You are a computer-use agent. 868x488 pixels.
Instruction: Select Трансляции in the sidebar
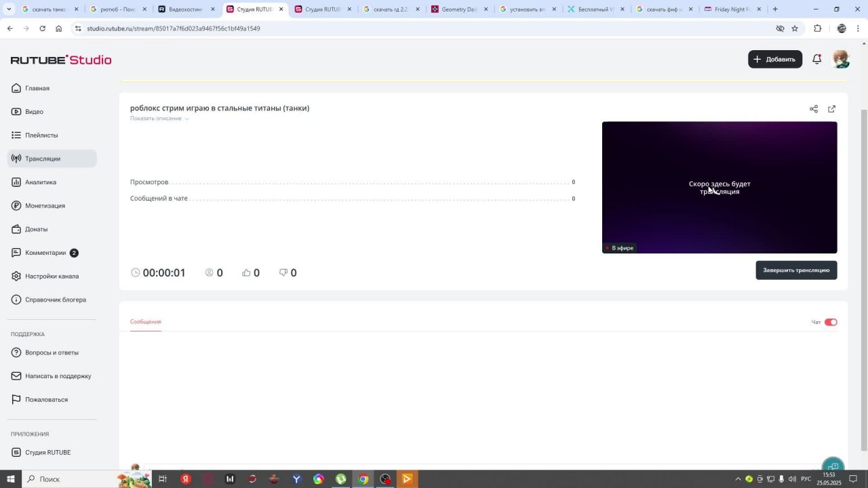tap(52, 159)
